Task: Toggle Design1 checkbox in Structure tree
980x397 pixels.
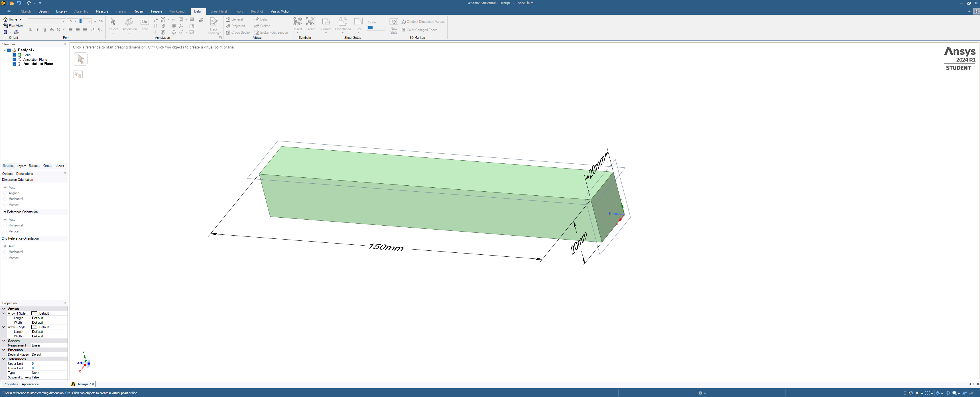Action: [x=9, y=50]
